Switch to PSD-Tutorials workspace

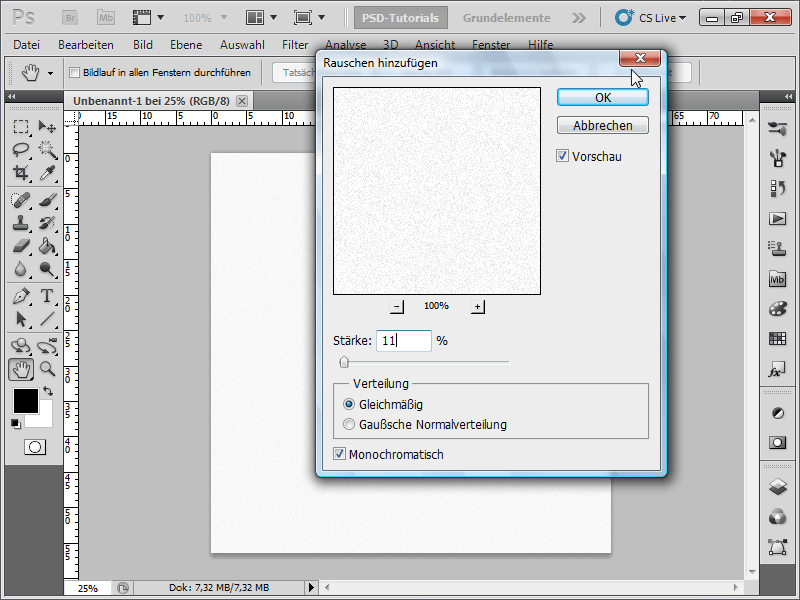tap(401, 18)
